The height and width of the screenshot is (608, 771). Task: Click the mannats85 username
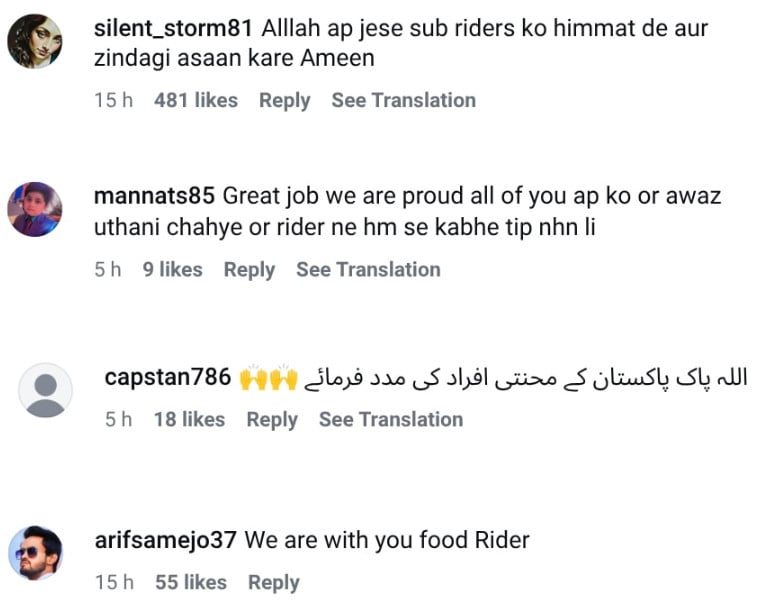[155, 196]
